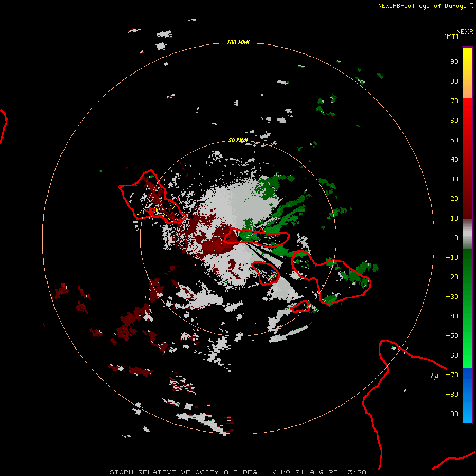This screenshot has height=476, width=476.
Task: Select the 20 knot scale label
Action: [454, 199]
